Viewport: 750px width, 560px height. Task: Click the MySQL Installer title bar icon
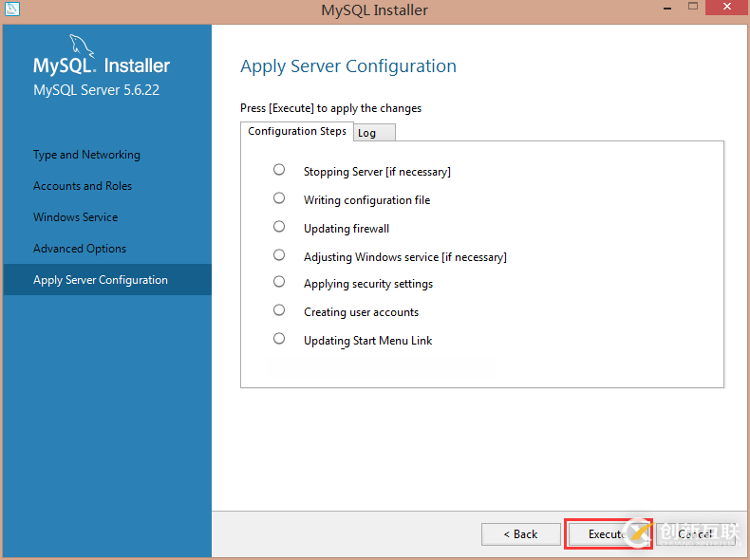click(12, 9)
